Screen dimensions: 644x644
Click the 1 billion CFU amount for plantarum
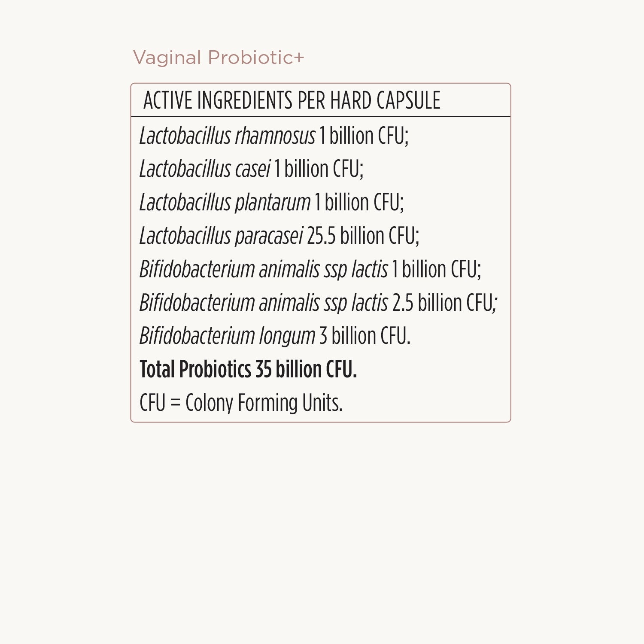(359, 203)
